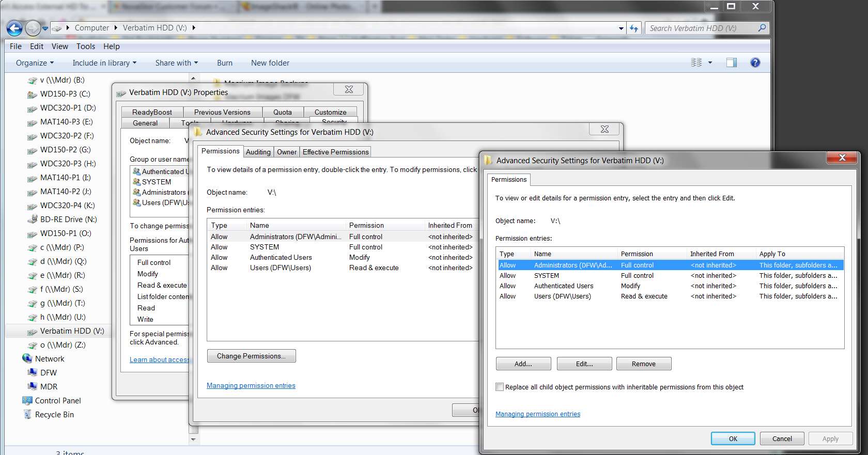The width and height of the screenshot is (868, 455).
Task: Open the Edit menu
Action: [x=37, y=46]
